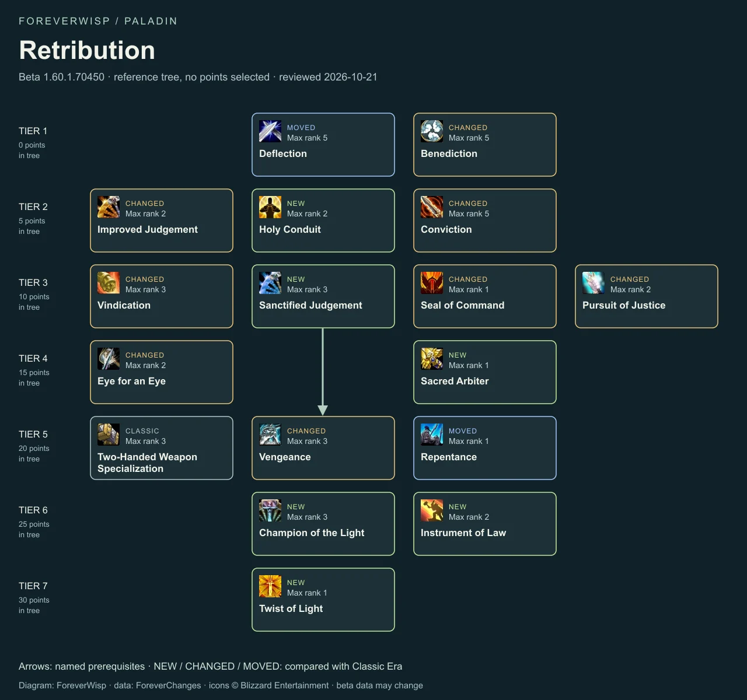This screenshot has height=700, width=747.
Task: Click the CLASSIC tag on Two-Handed Weapon Specialization
Action: click(142, 431)
